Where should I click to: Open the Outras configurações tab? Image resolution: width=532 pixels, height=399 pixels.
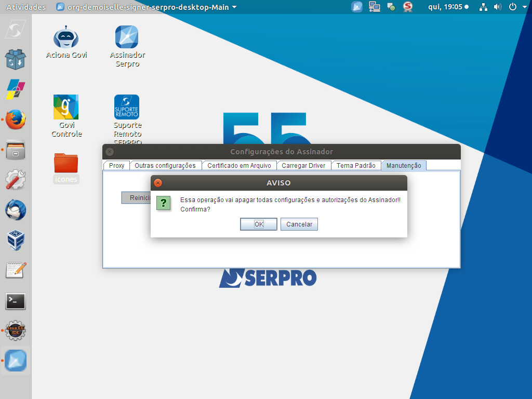point(165,166)
